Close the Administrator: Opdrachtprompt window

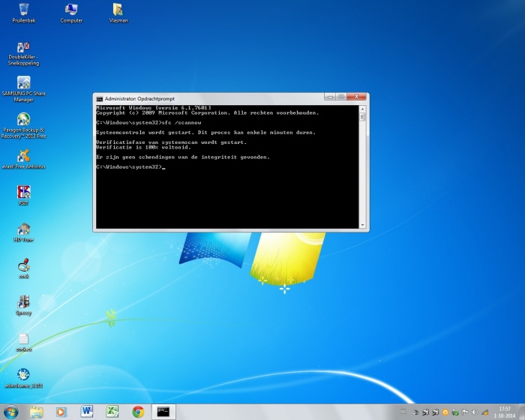(x=357, y=97)
